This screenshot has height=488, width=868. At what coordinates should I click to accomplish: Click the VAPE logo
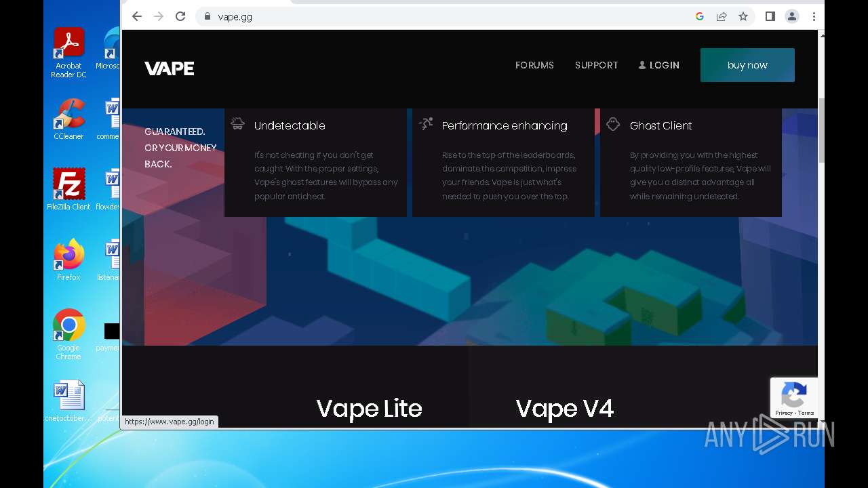170,68
